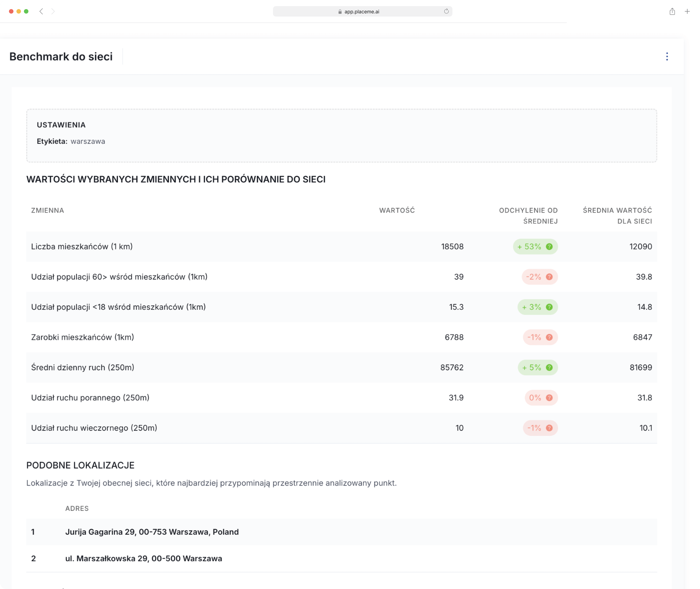Click help icon beside -1% ruch wieczorny deviation
700x589 pixels.
click(x=549, y=428)
